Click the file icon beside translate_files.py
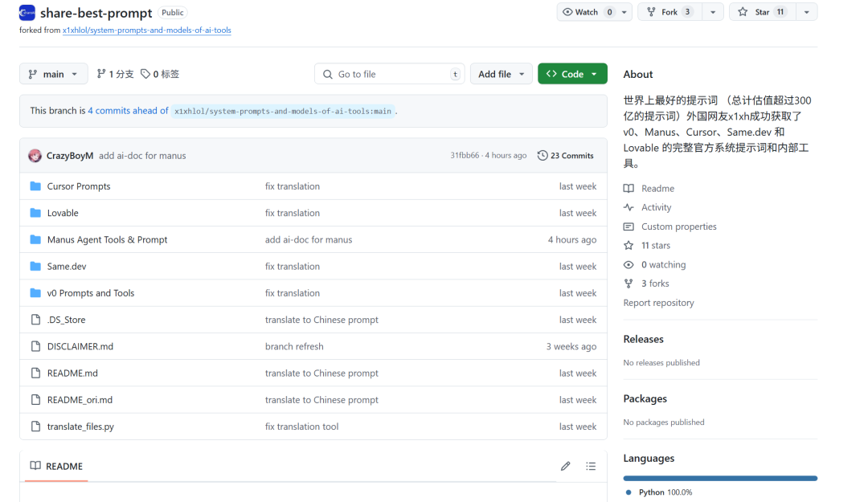 click(35, 426)
